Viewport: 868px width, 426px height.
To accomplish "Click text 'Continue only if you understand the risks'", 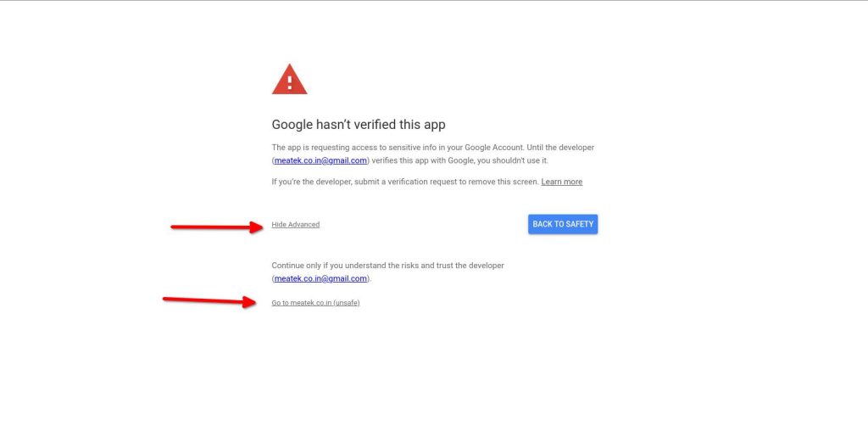I will tap(345, 266).
